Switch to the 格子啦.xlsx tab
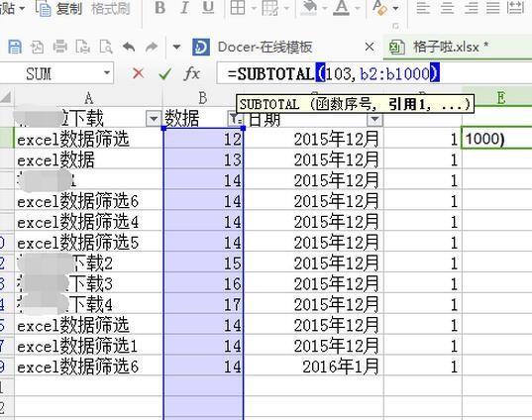The width and height of the screenshot is (532, 420). tap(450, 47)
